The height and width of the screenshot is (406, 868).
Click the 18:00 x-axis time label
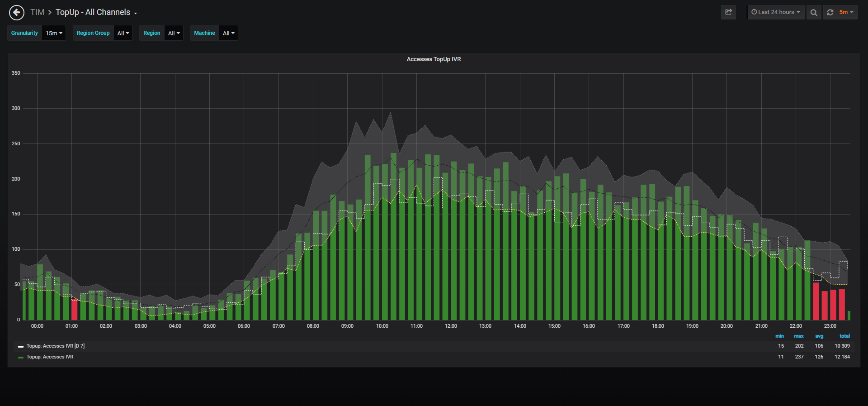coord(658,326)
